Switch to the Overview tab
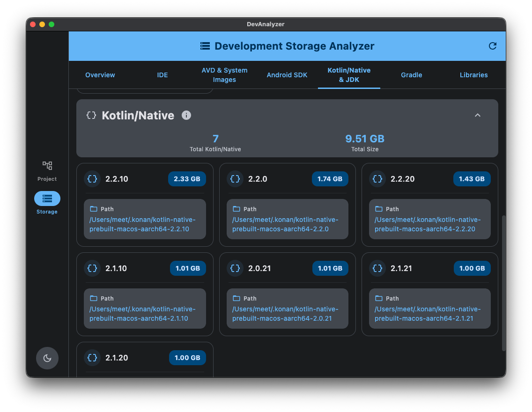 pos(100,75)
